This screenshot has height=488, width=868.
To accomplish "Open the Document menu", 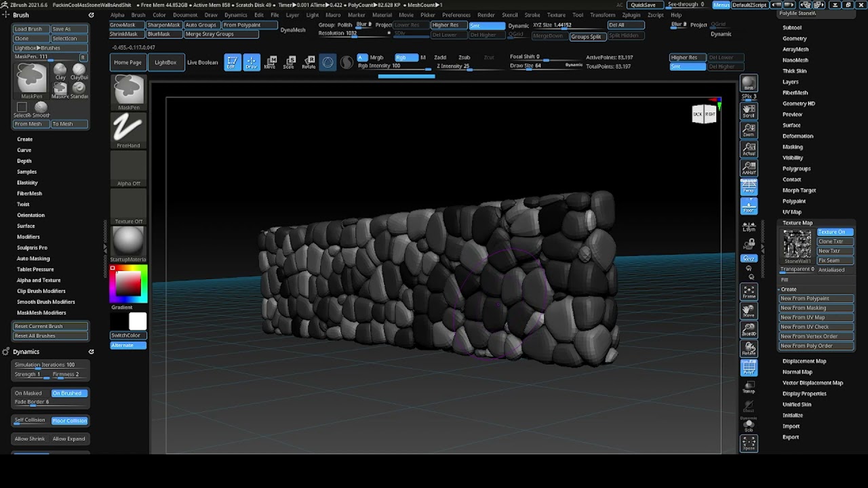I will [x=185, y=15].
